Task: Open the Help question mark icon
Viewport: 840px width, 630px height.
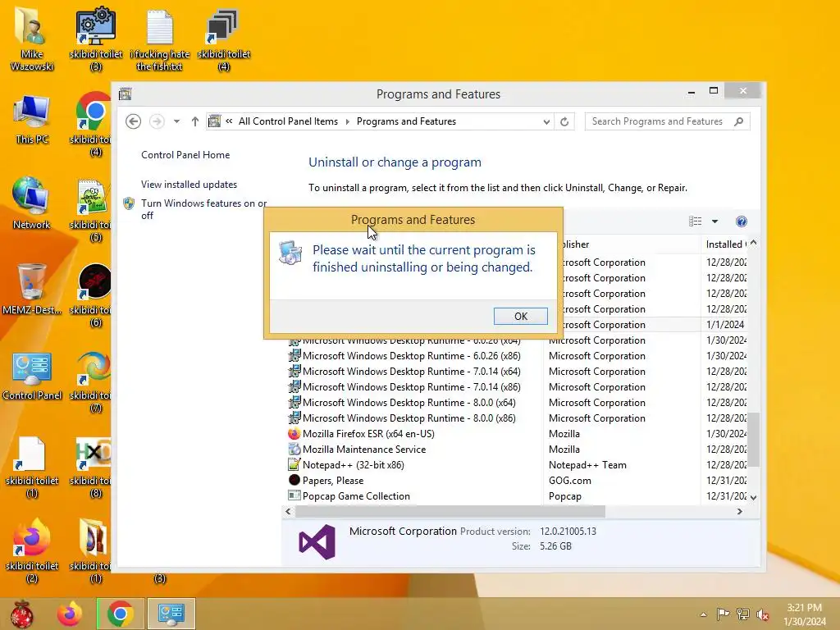Action: pyautogui.click(x=742, y=221)
